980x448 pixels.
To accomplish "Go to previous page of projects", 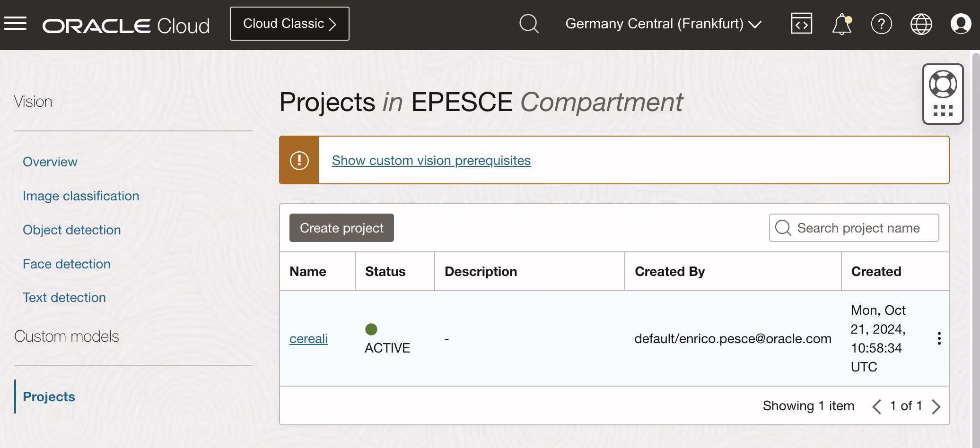I will [876, 406].
